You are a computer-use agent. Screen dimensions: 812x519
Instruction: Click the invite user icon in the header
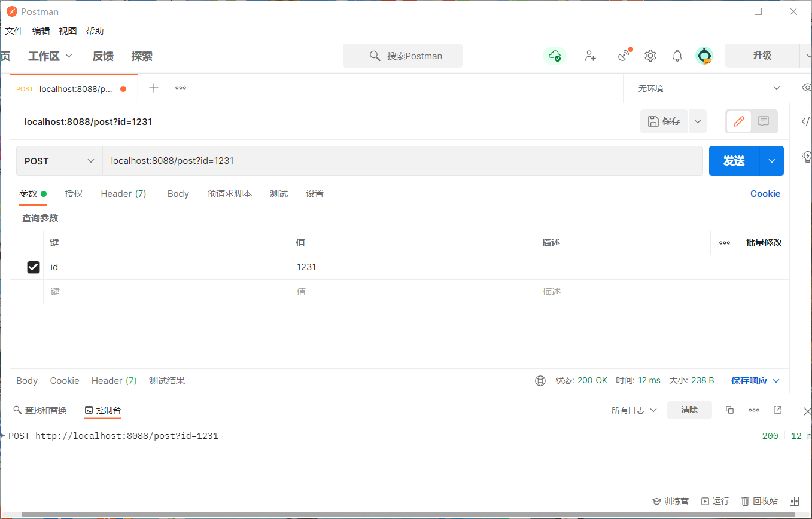(591, 55)
